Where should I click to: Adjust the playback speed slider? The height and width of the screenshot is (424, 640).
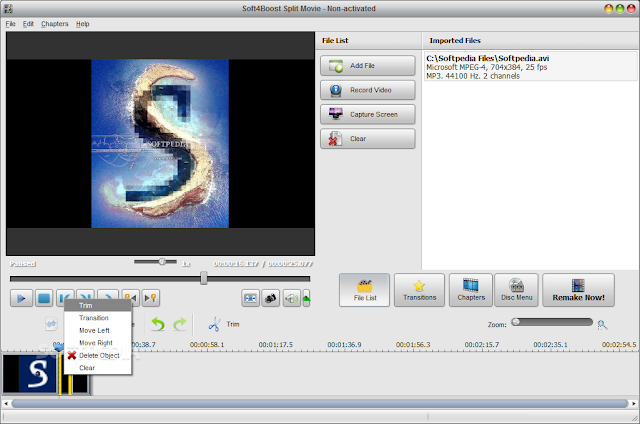156,262
